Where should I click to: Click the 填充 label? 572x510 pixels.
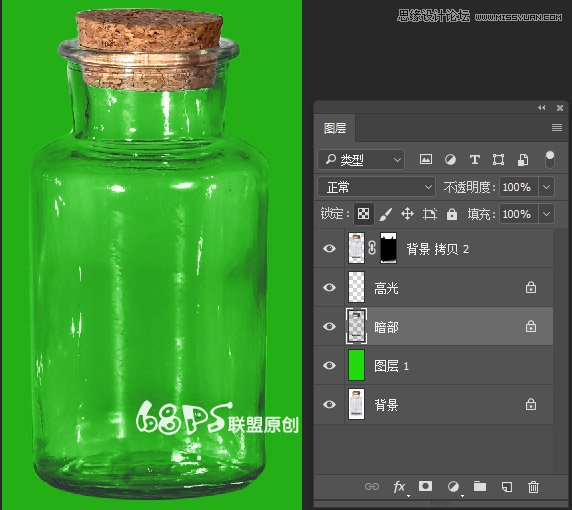(x=481, y=214)
